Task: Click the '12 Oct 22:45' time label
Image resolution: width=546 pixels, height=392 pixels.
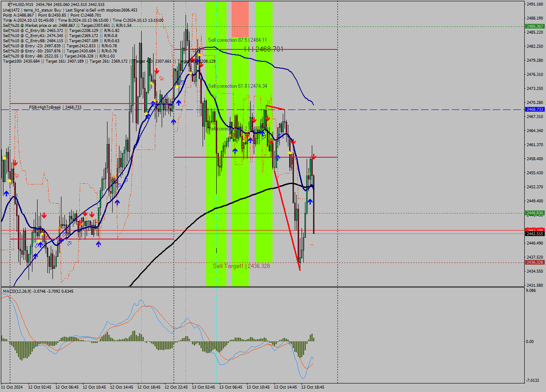Action: (177, 387)
